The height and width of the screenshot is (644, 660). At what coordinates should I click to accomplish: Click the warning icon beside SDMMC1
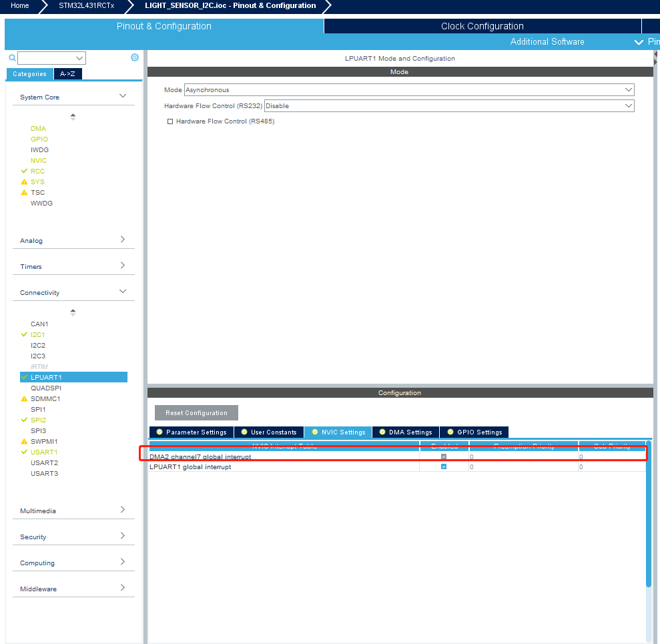pyautogui.click(x=24, y=398)
